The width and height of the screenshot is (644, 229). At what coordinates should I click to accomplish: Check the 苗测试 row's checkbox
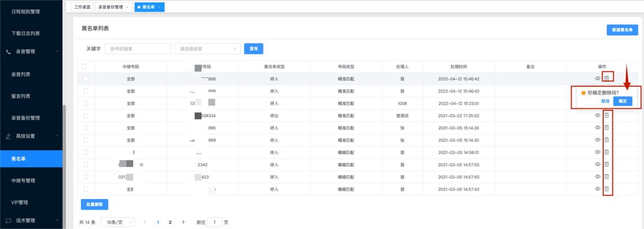85,116
